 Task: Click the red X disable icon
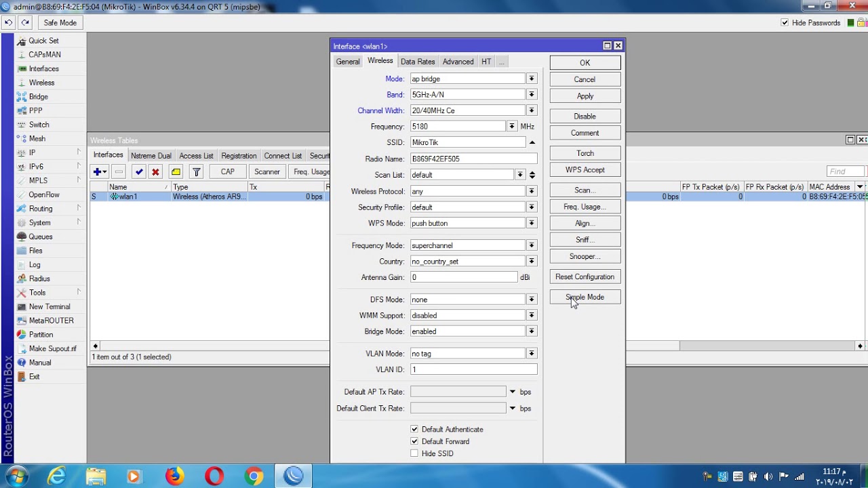click(155, 172)
